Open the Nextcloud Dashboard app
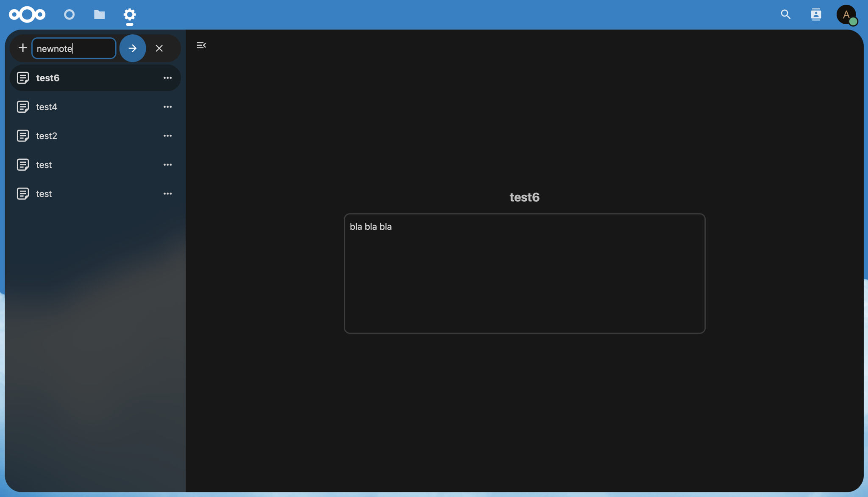The height and width of the screenshot is (497, 868). coord(69,14)
